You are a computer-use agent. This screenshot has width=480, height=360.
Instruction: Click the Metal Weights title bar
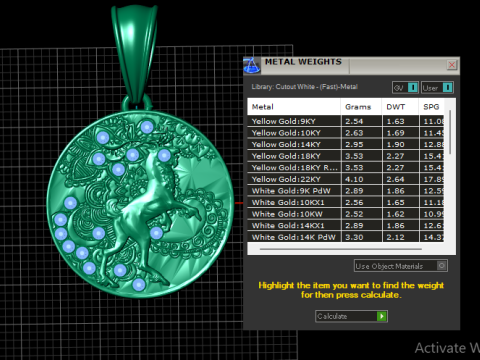tap(353, 65)
